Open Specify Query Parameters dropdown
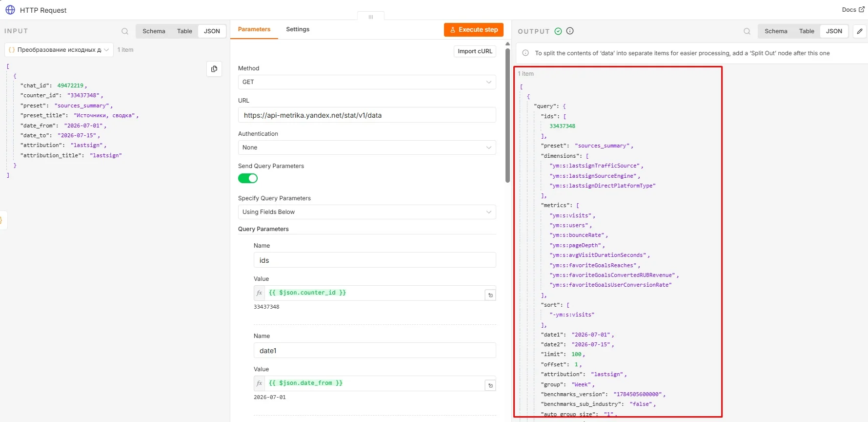The image size is (868, 422). coord(367,212)
